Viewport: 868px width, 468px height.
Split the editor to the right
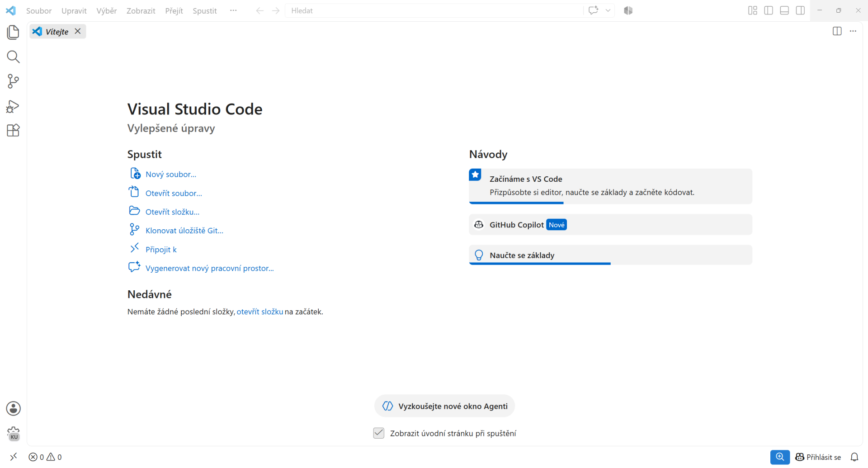point(837,31)
